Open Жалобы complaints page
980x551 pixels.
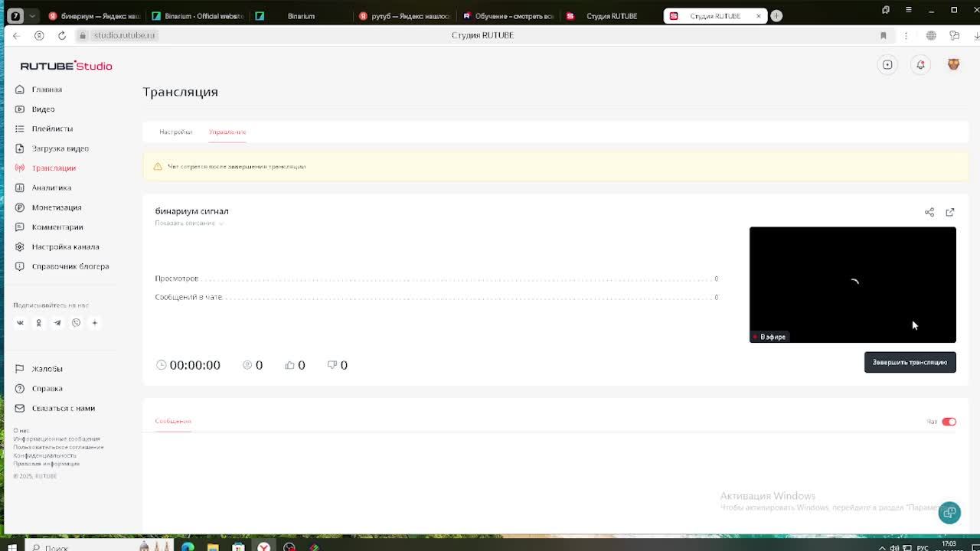[47, 369]
